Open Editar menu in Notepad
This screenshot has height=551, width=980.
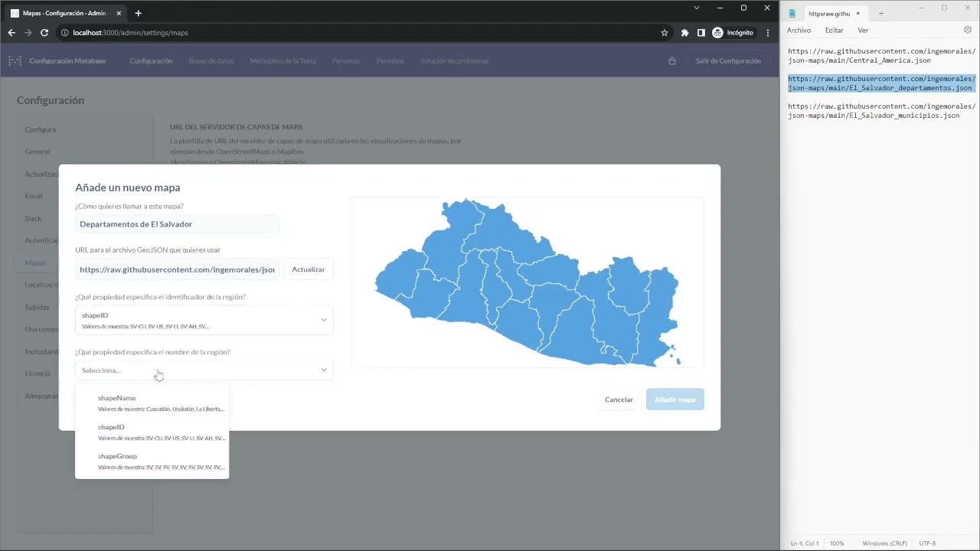(835, 31)
